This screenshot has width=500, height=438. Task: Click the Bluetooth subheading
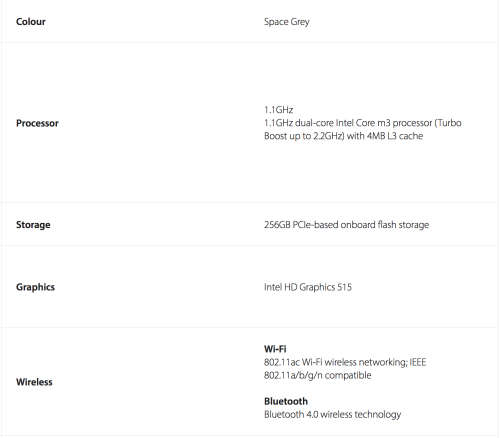(286, 401)
